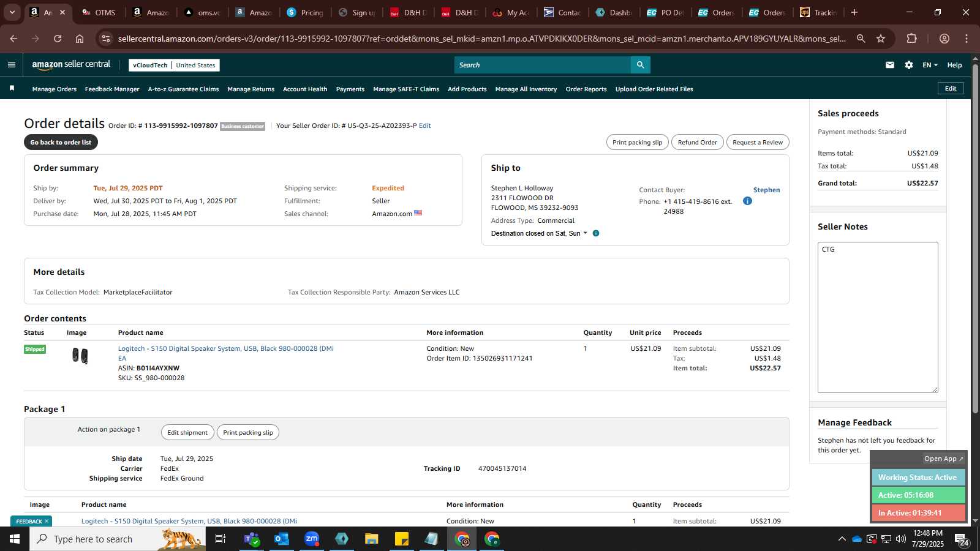Close the FEEDBACK tag
980x551 pixels.
pyautogui.click(x=46, y=521)
